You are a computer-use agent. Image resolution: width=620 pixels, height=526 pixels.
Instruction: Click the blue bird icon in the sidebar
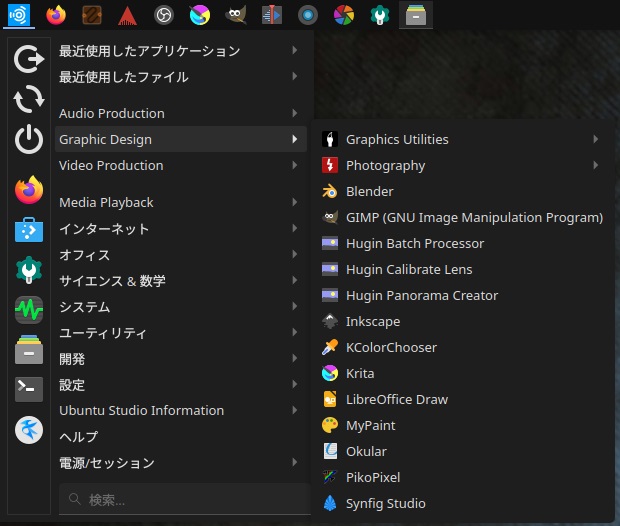tap(29, 430)
